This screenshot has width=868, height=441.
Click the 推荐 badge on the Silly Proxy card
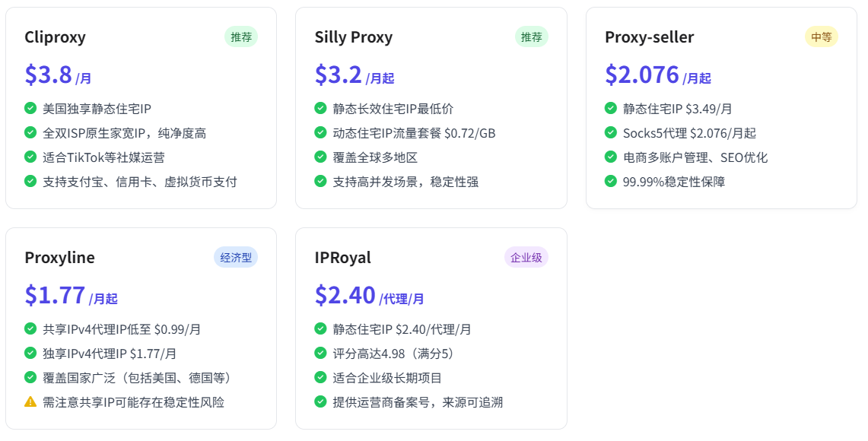[532, 37]
